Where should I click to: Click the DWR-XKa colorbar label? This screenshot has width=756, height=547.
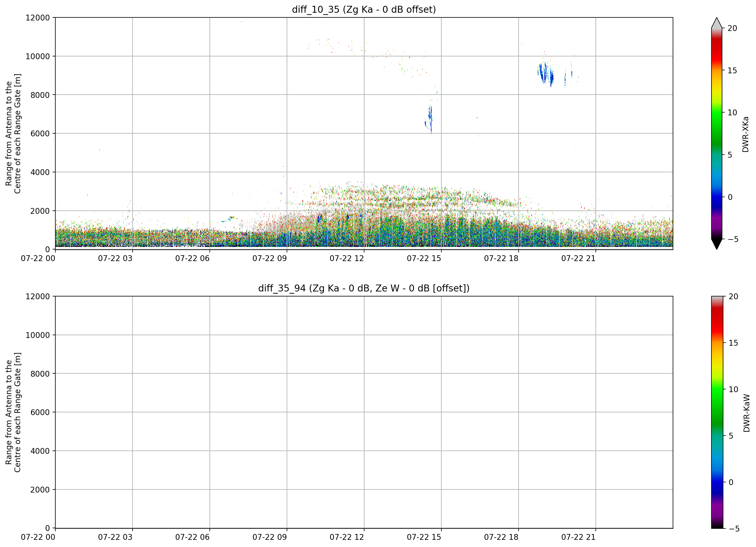click(746, 134)
